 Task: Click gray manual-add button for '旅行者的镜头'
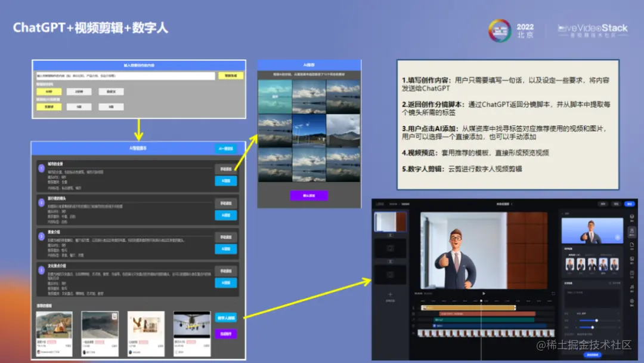[226, 203]
